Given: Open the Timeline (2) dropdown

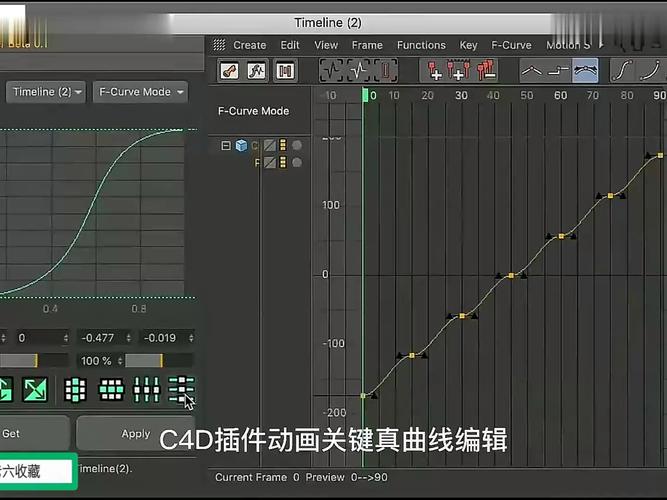Looking at the screenshot, I should click(x=46, y=92).
